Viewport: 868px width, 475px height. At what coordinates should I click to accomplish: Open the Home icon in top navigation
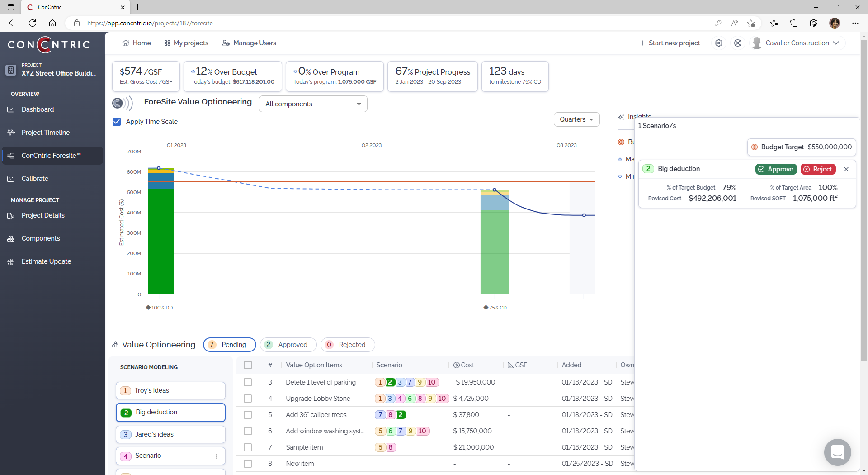tap(125, 43)
